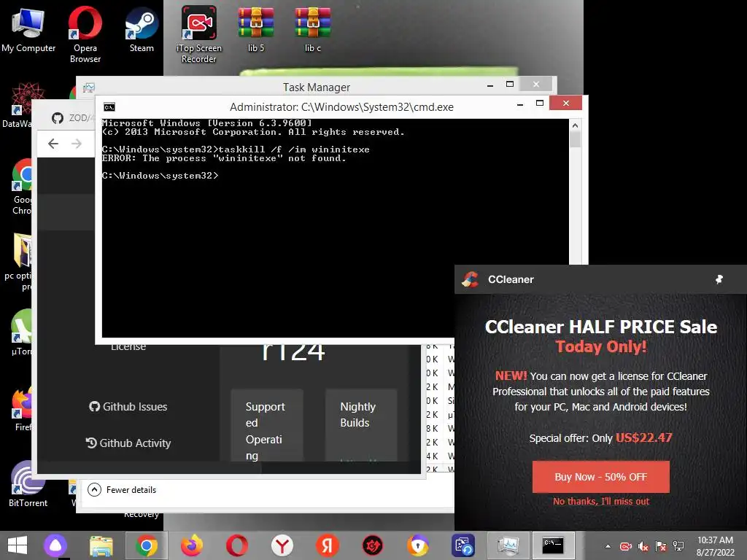
Task: Switch to cmd.exe in taskbar
Action: tap(553, 545)
